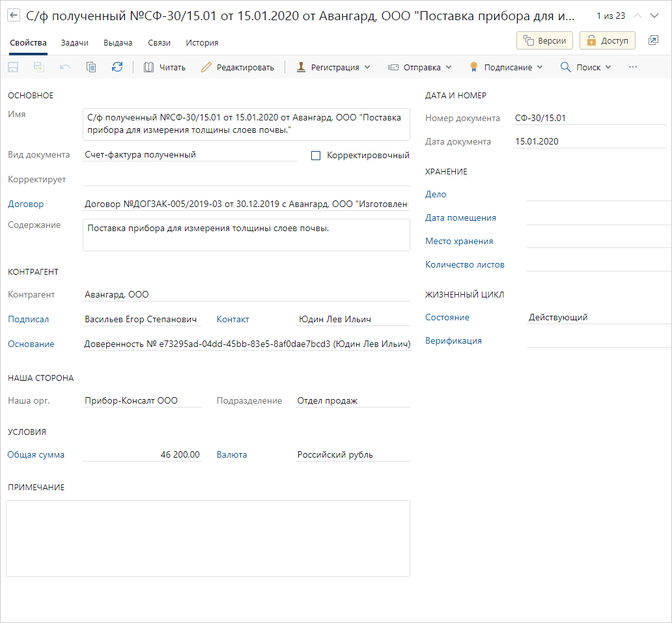The height and width of the screenshot is (623, 672).
Task: Click the Доступ button
Action: pos(608,40)
